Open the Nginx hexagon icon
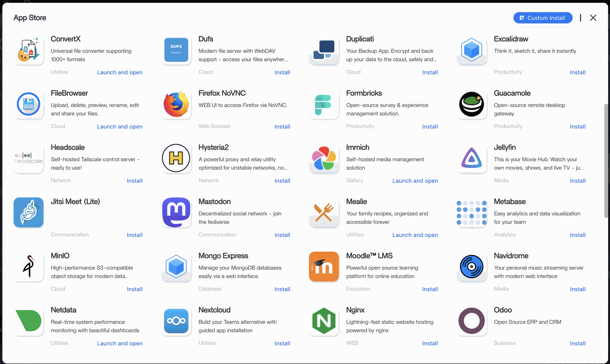Image resolution: width=610 pixels, height=364 pixels. coord(324,321)
